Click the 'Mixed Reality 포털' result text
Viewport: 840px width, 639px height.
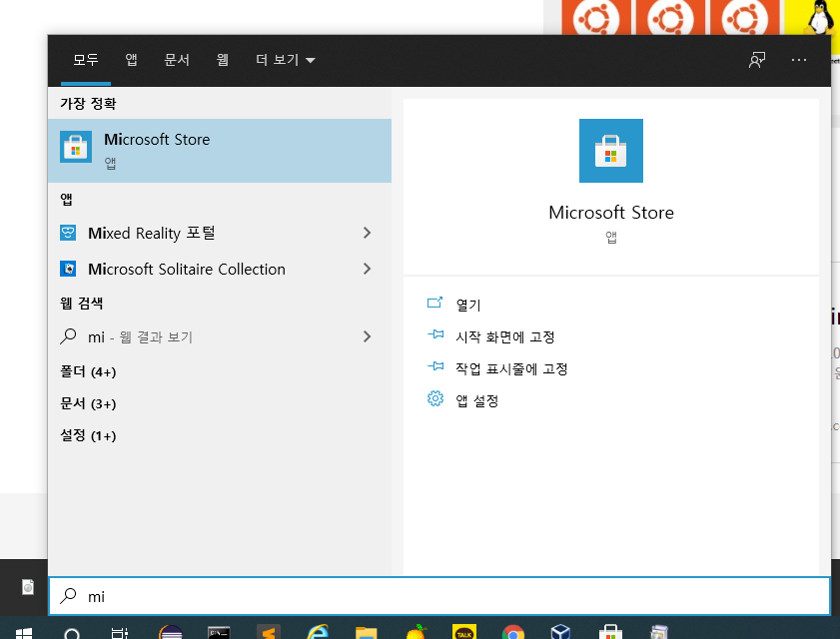coord(152,233)
